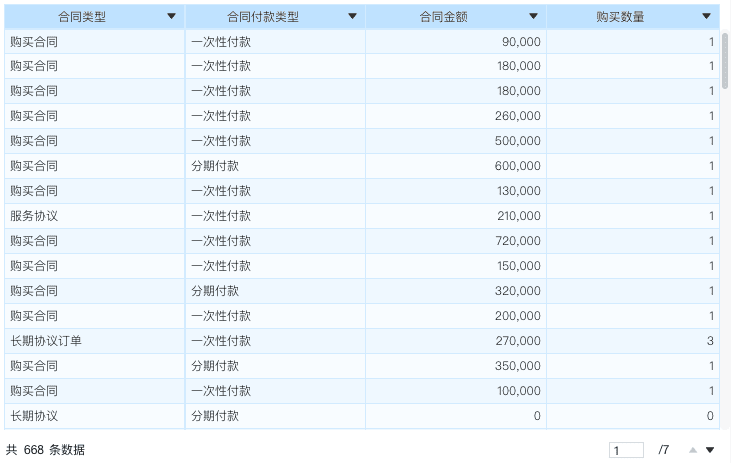This screenshot has width=731, height=463.
Task: Click the 购买数量 column header
Action: point(633,17)
